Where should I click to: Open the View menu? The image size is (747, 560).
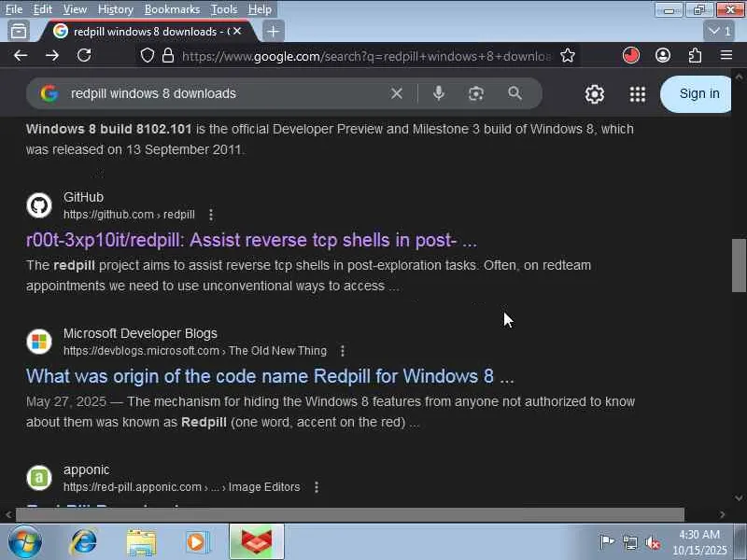[75, 9]
